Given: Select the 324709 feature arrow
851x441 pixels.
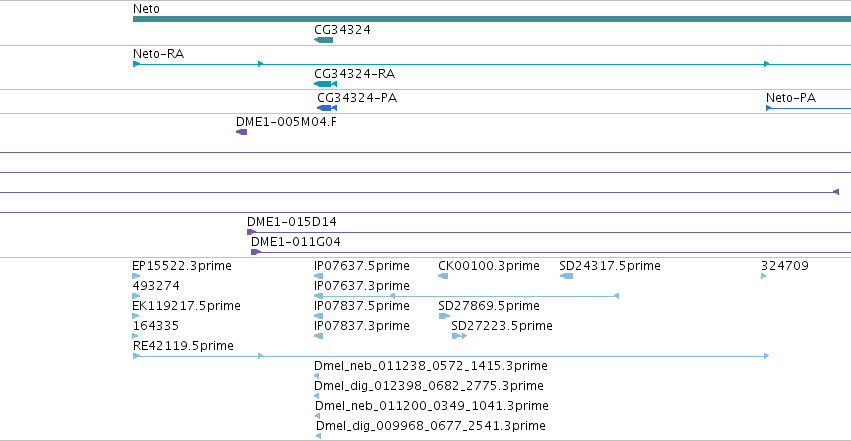Looking at the screenshot, I should click(764, 276).
